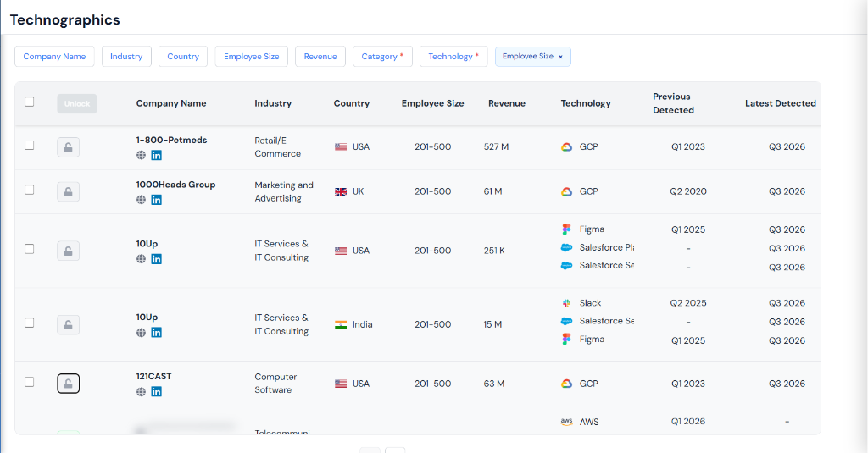Screen dimensions: 868x453
Task: Click Figma logo in 10Up India row
Action: point(566,340)
